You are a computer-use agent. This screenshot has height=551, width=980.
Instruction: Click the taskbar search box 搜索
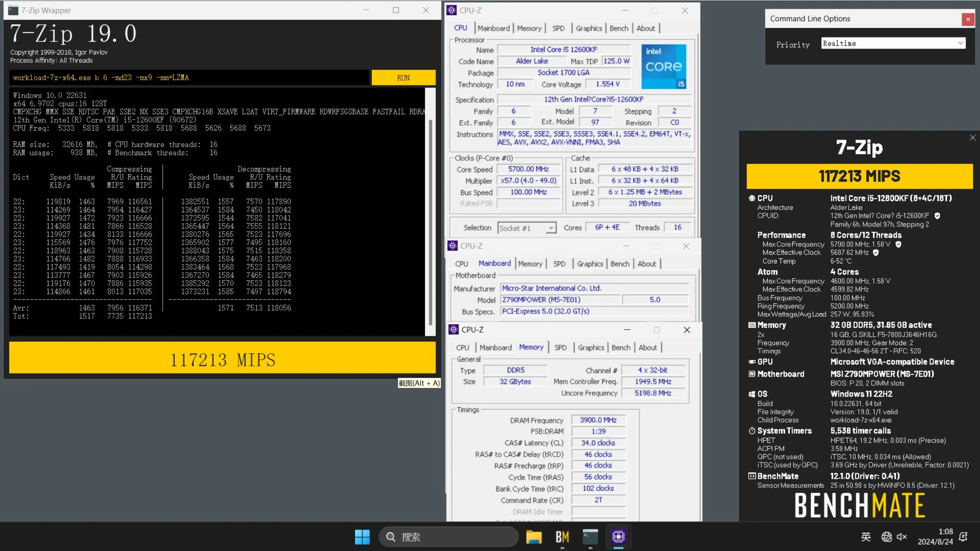(x=448, y=537)
